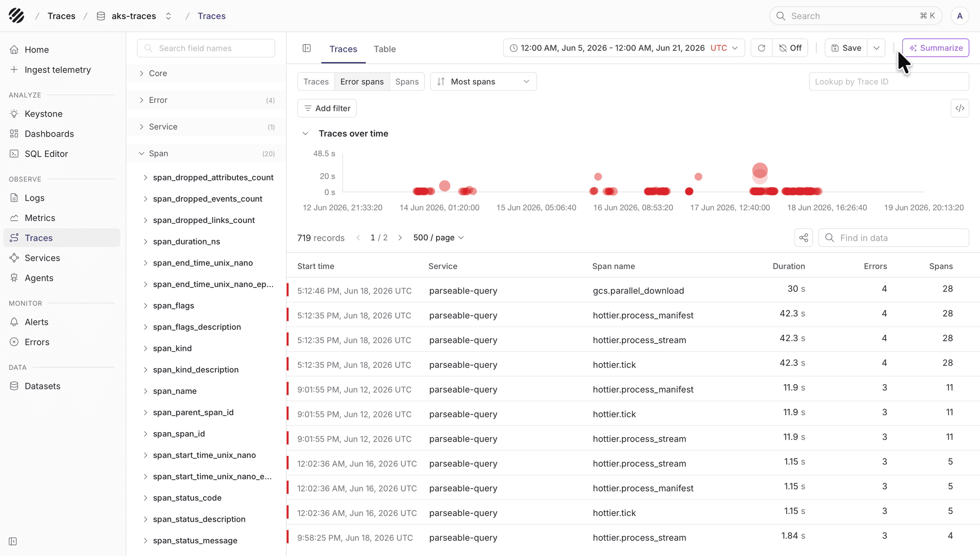
Task: Click largest bubble near 17 Jun
Action: tap(760, 171)
